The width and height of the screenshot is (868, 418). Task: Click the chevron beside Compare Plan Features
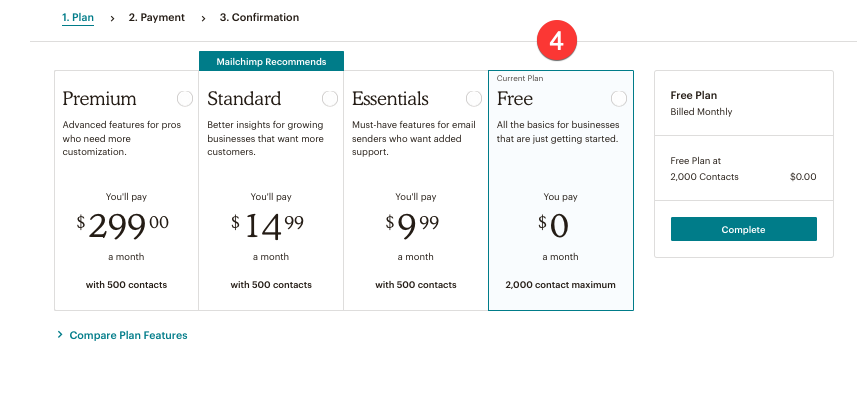tap(60, 335)
